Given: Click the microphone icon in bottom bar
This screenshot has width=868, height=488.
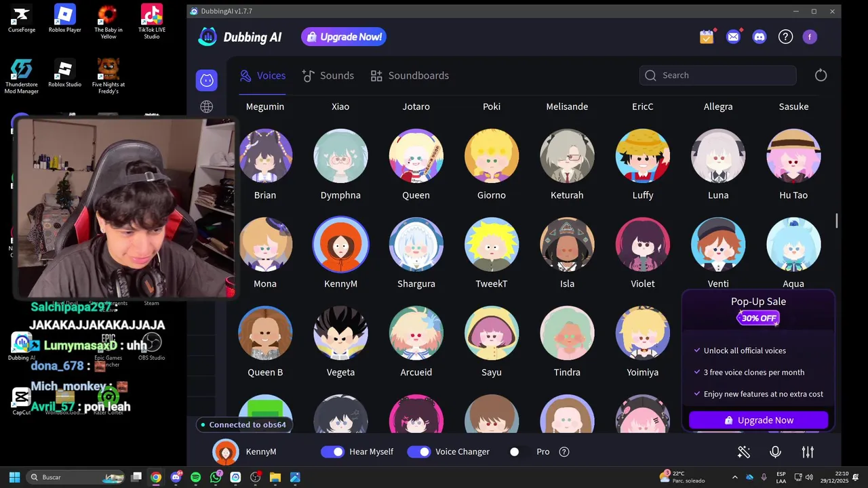Looking at the screenshot, I should [x=776, y=452].
